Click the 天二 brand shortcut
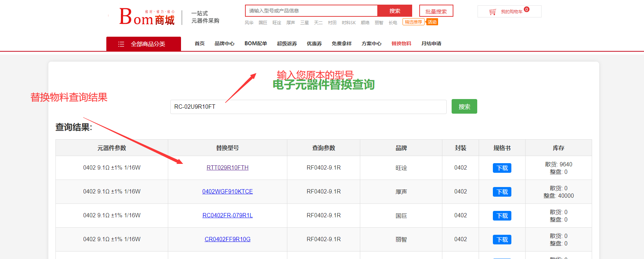644x259 pixels. [318, 22]
